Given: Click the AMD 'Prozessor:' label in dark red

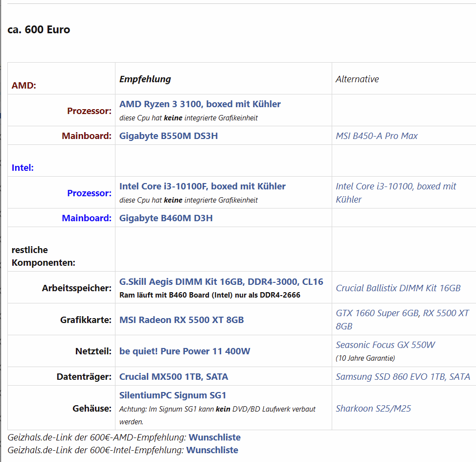Looking at the screenshot, I should pos(89,111).
